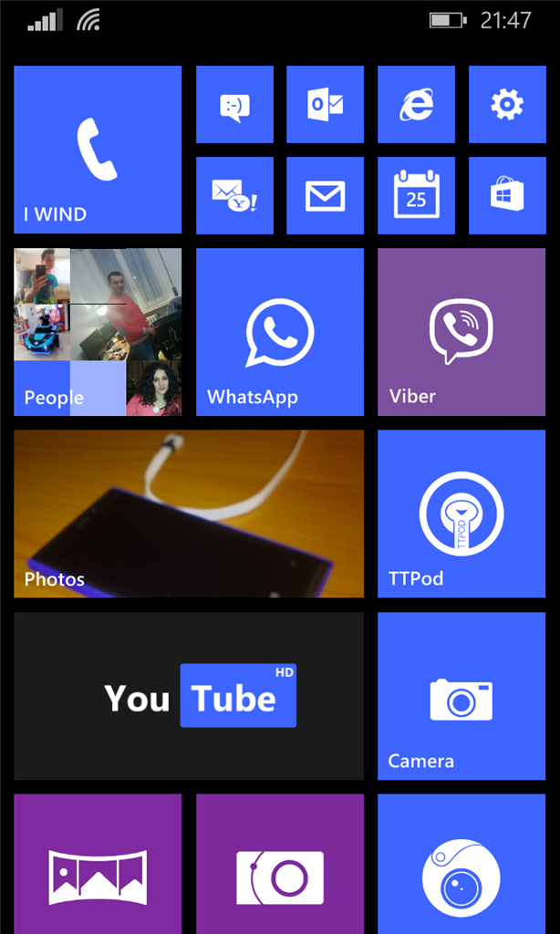Open the plain envelope Mail tile
Viewport: 560px width, 934px height.
[326, 195]
